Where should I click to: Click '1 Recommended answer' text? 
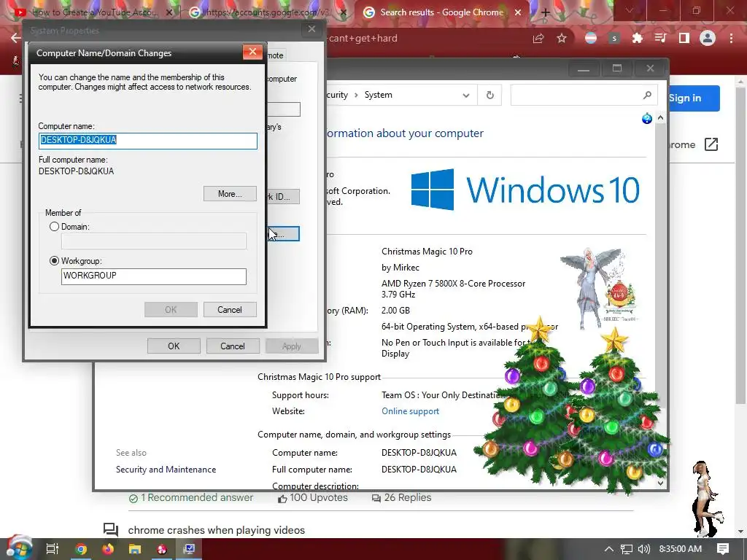(x=196, y=497)
